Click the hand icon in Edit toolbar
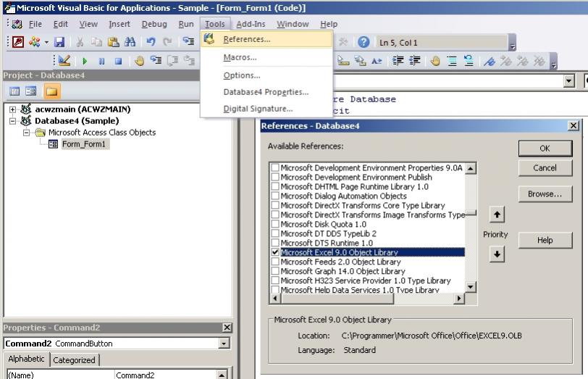This screenshot has width=588, height=379. coord(435,61)
